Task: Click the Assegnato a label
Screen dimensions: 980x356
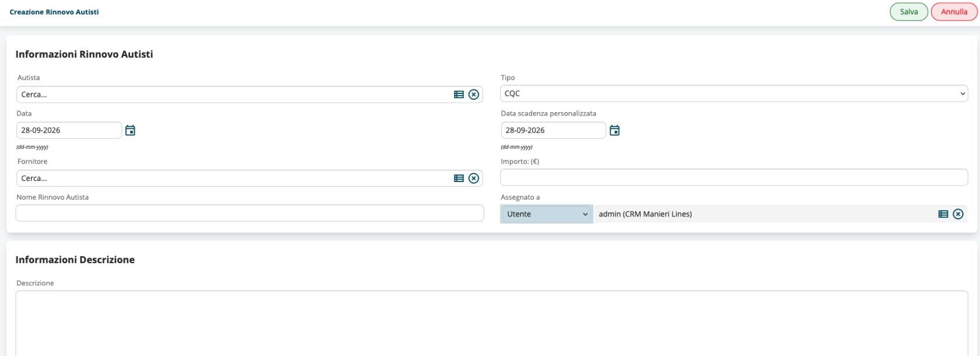Action: point(520,197)
